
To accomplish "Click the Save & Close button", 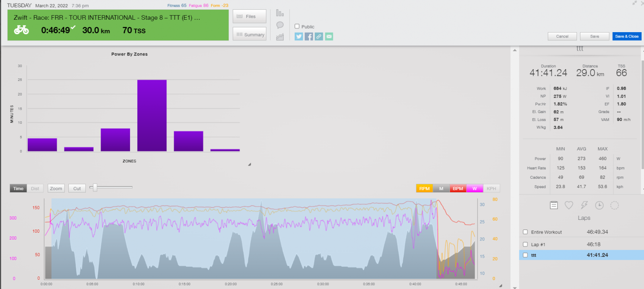I will tap(627, 37).
